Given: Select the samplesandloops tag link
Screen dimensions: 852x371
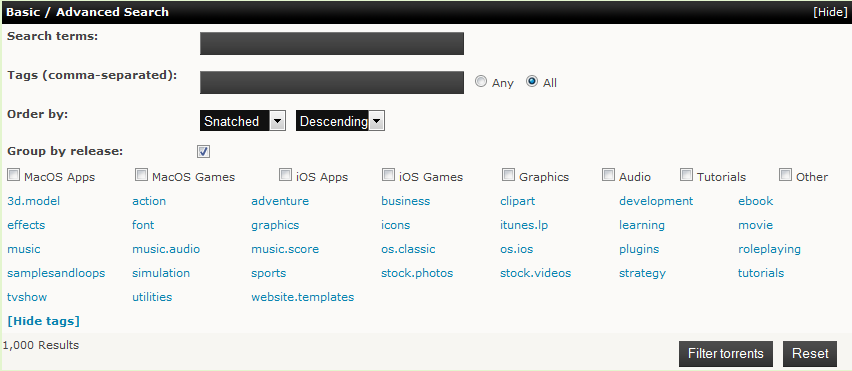Looking at the screenshot, I should point(56,273).
